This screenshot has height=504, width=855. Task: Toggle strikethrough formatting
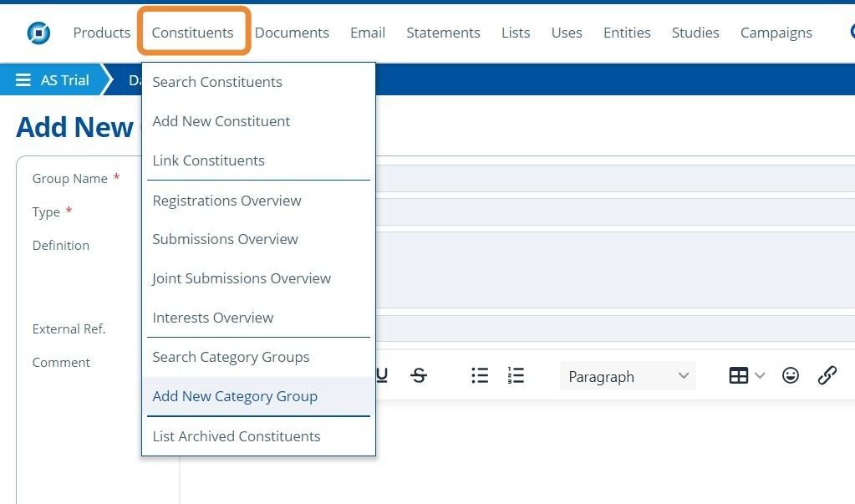pyautogui.click(x=419, y=376)
